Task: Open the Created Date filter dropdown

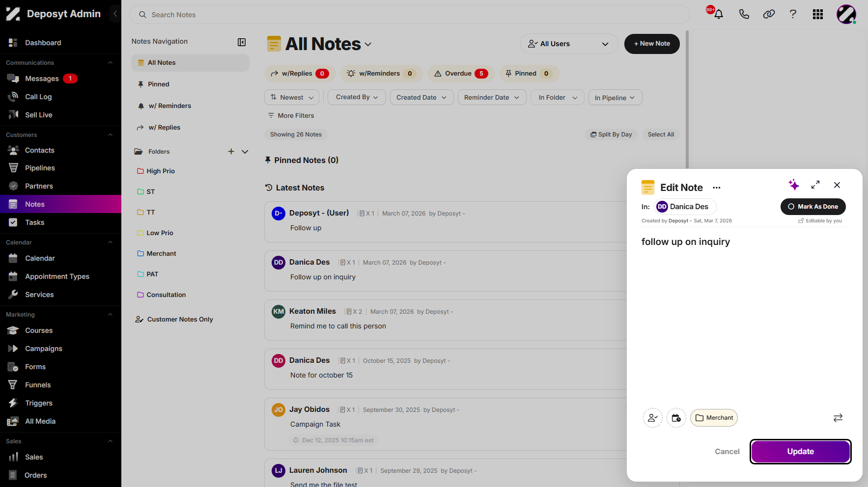Action: pyautogui.click(x=421, y=97)
